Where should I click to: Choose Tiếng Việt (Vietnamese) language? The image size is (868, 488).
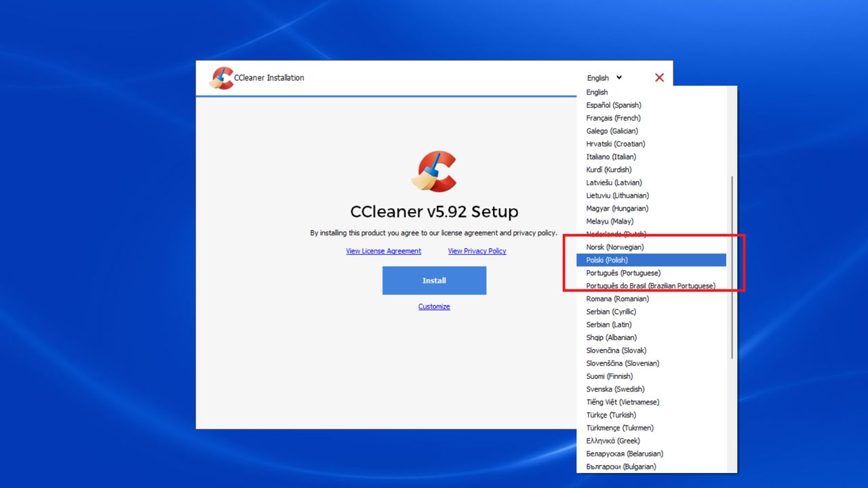[622, 402]
